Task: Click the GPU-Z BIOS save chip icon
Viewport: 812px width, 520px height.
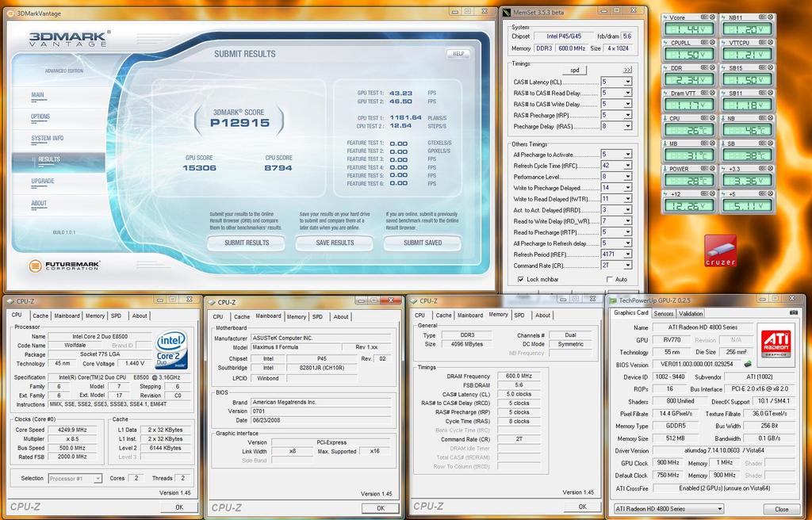Action: (747, 364)
